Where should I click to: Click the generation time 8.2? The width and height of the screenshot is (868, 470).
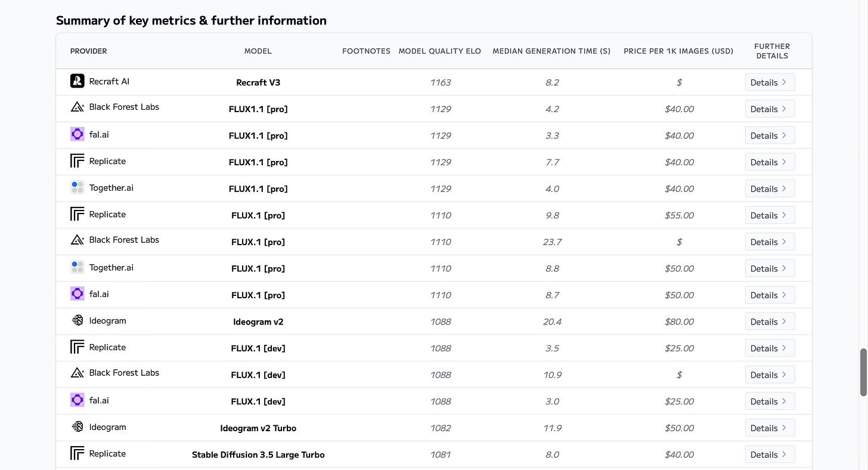pos(552,82)
